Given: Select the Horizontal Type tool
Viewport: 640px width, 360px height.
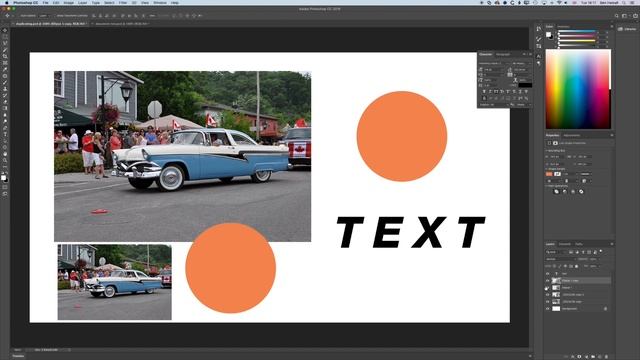Looking at the screenshot, I should pos(5,135).
